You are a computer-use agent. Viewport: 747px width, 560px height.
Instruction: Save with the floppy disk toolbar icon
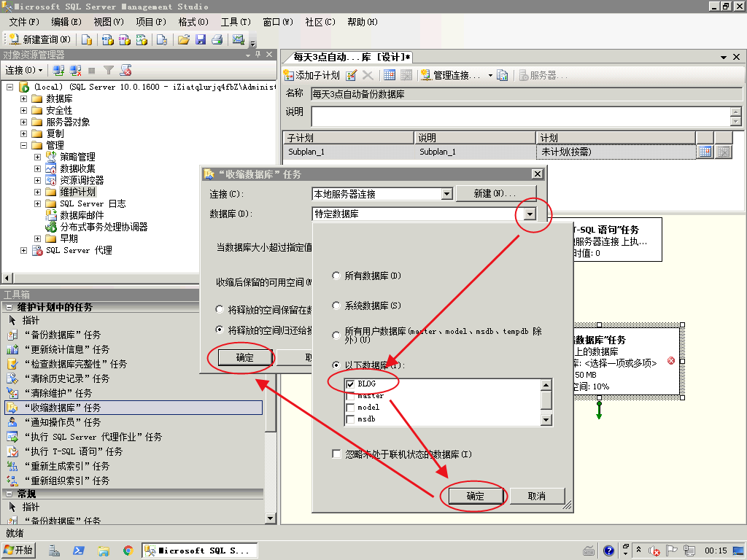point(201,39)
